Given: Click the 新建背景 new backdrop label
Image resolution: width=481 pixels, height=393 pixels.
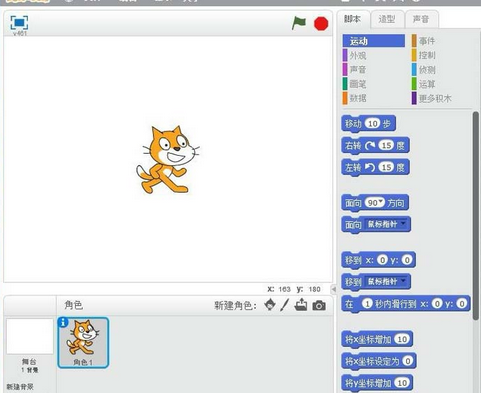Looking at the screenshot, I should tap(20, 387).
